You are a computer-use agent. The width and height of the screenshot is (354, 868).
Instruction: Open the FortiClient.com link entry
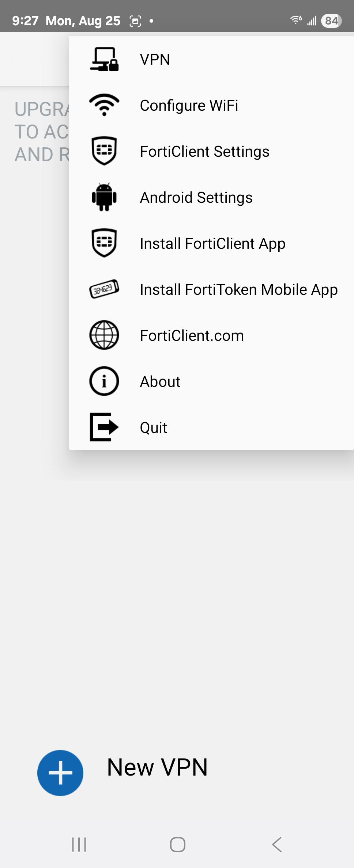(211, 335)
